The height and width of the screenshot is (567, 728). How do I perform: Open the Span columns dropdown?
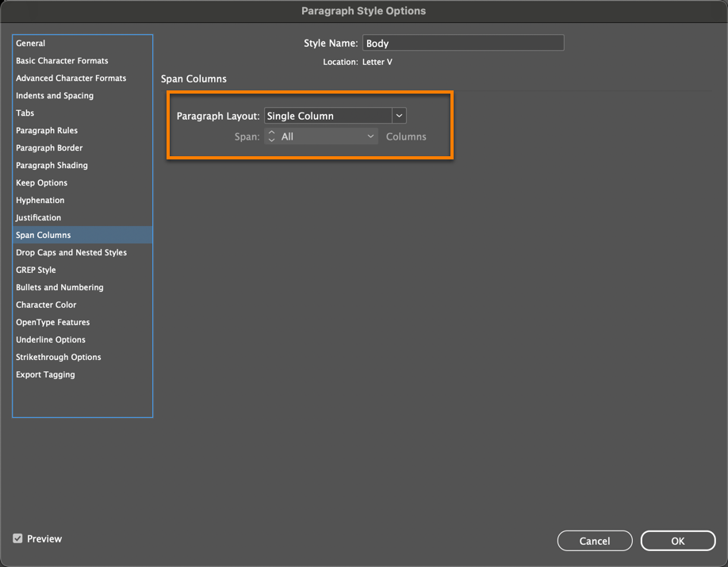(x=321, y=136)
